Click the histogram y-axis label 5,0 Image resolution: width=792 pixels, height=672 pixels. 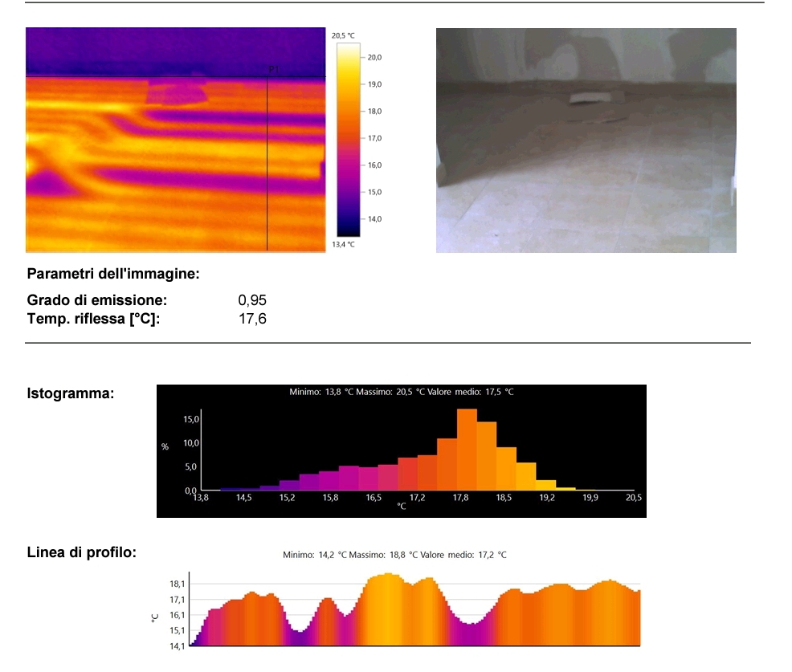pyautogui.click(x=190, y=467)
